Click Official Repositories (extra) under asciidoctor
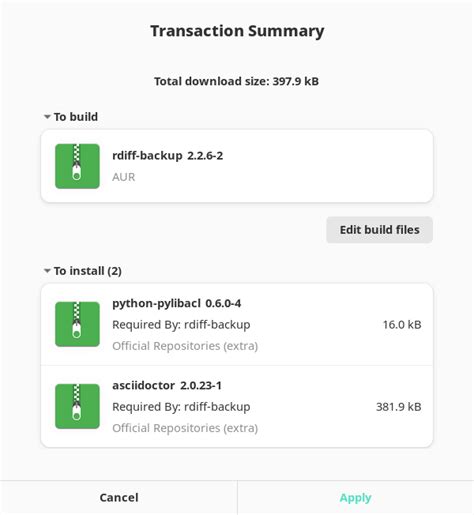The width and height of the screenshot is (474, 515). pos(185,428)
